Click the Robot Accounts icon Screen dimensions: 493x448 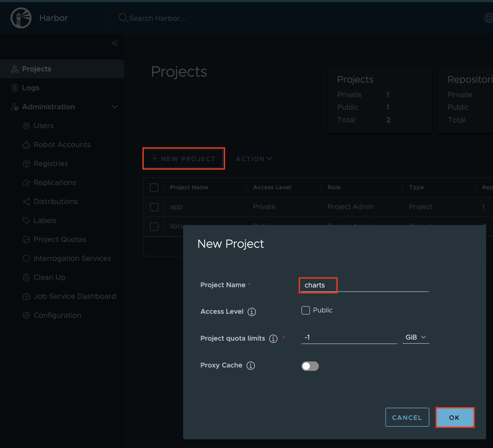click(x=26, y=145)
